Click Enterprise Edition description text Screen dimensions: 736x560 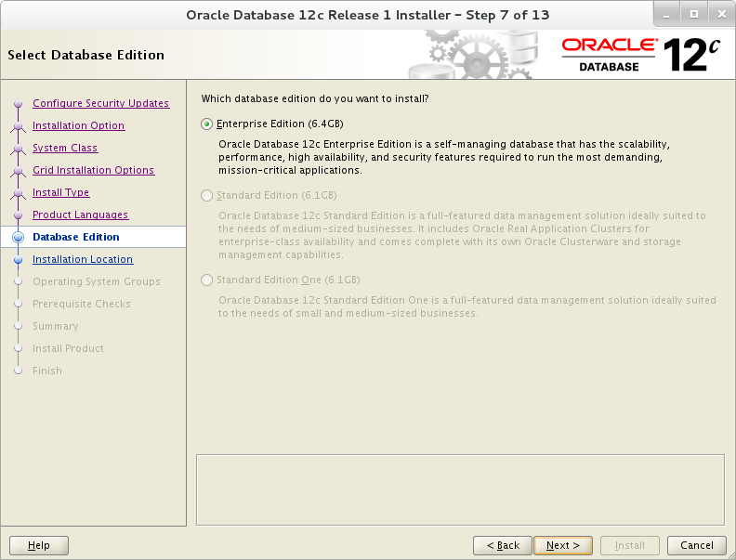pyautogui.click(x=444, y=157)
